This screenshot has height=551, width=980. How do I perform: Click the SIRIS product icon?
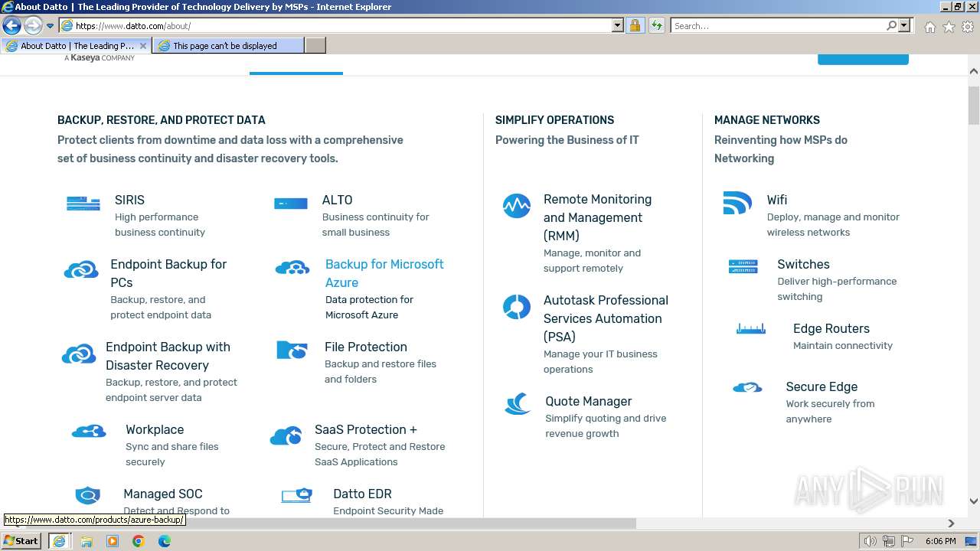83,204
